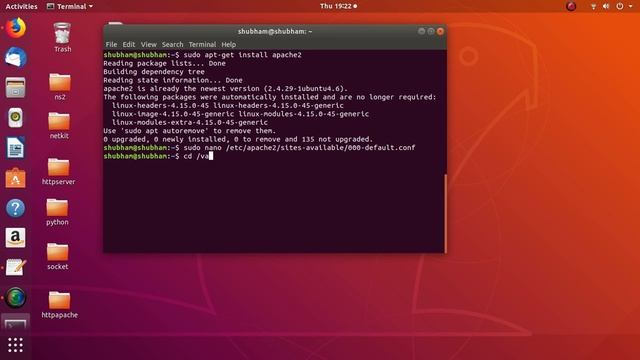Click the 'Reading state information... Done' line
This screenshot has width=640, height=360.
173,80
